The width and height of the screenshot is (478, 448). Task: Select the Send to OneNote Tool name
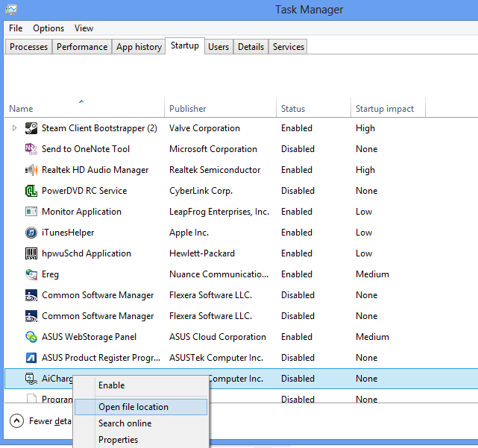[x=86, y=149]
